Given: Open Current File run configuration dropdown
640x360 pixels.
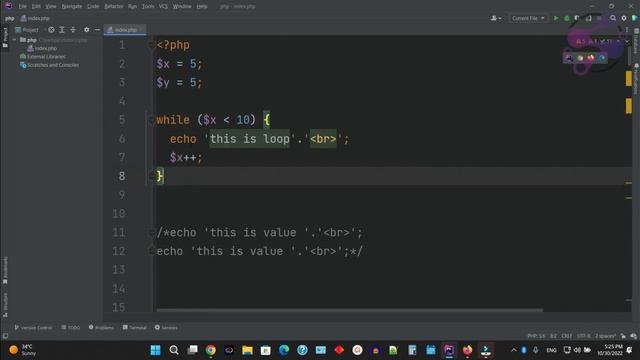Looking at the screenshot, I should (528, 18).
